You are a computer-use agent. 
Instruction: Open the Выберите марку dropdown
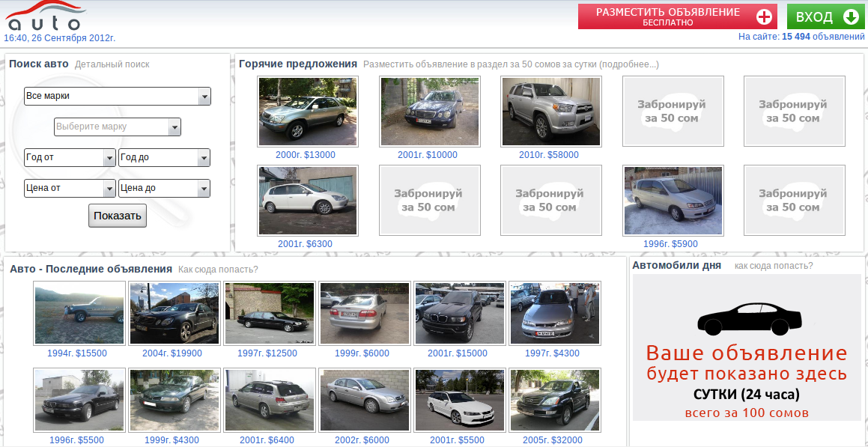[118, 127]
